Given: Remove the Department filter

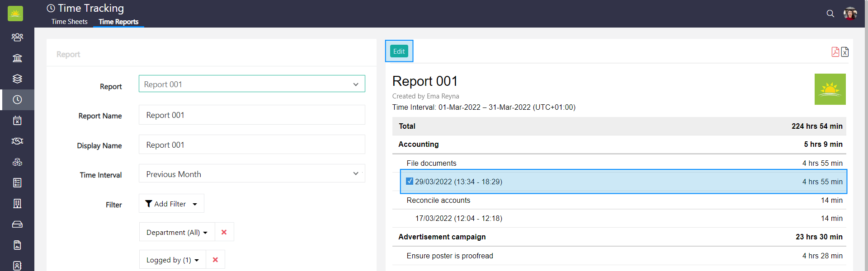Looking at the screenshot, I should 224,232.
